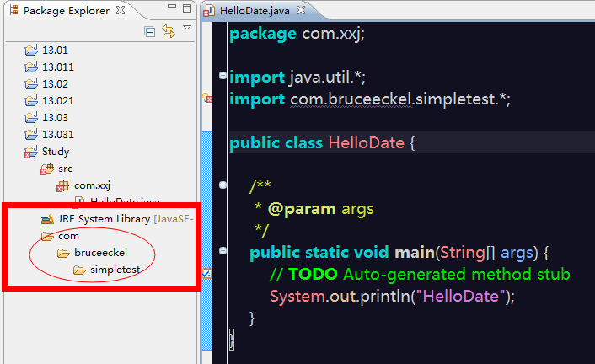This screenshot has height=364, width=595.
Task: Collapse the main method fold marker
Action: [x=222, y=251]
